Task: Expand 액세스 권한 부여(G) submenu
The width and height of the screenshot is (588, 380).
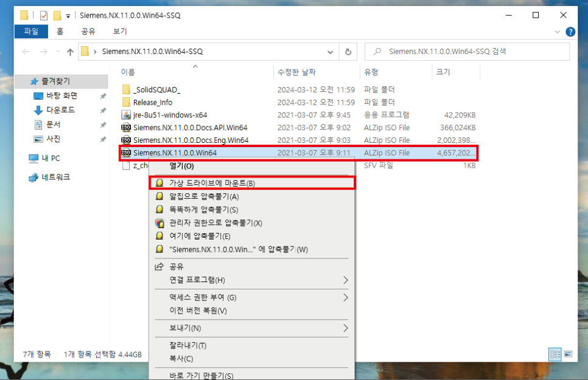Action: click(251, 297)
